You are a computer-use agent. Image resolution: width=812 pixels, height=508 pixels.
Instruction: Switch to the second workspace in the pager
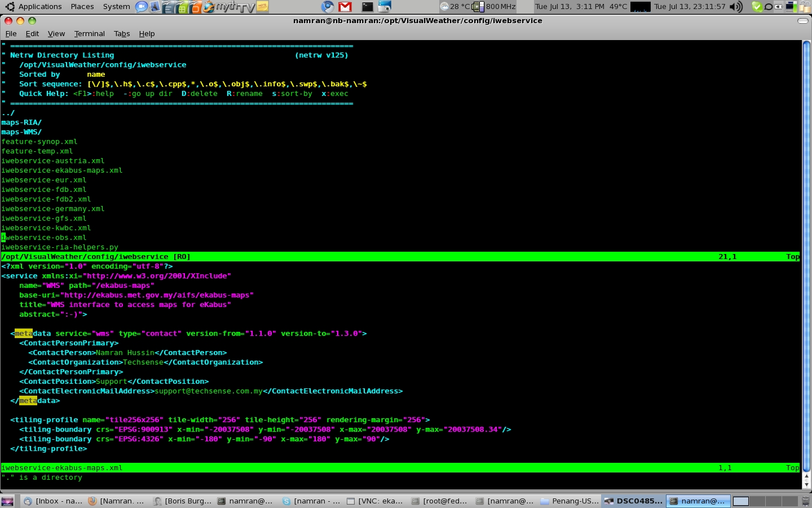coord(757,501)
